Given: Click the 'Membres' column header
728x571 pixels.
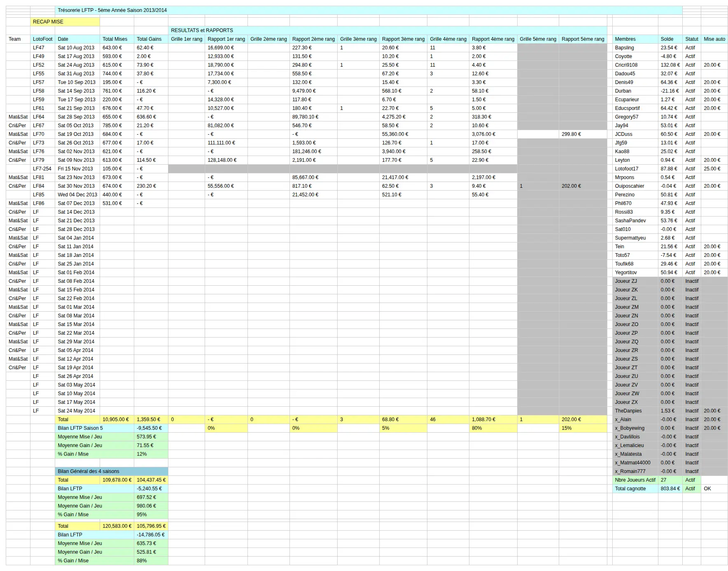Looking at the screenshot, I should [635, 39].
